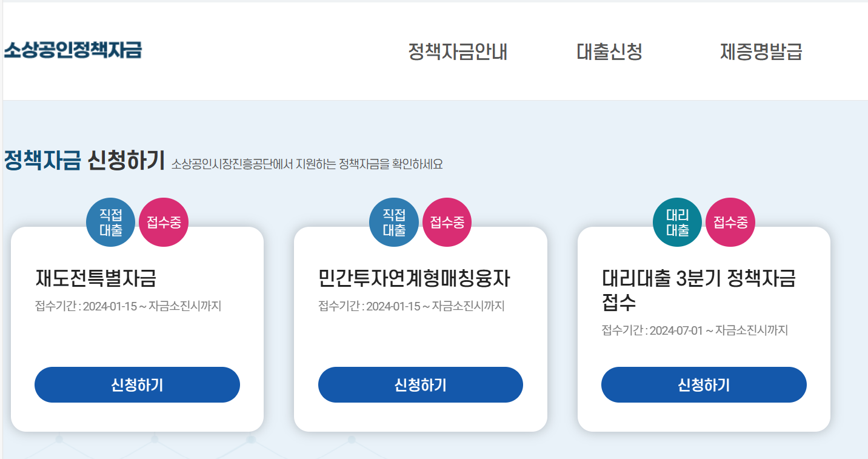868x459 pixels.
Task: Open the 대출신청 menu
Action: [x=610, y=52]
